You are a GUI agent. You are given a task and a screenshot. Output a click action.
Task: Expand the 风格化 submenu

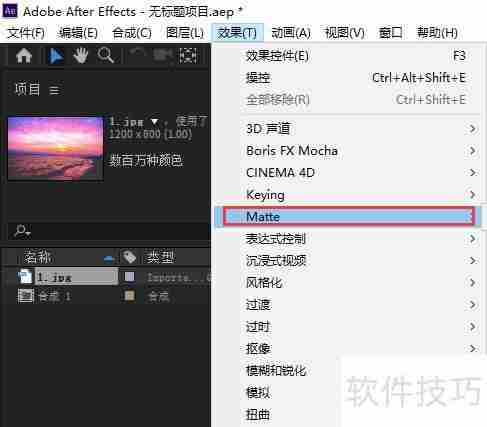pos(347,283)
